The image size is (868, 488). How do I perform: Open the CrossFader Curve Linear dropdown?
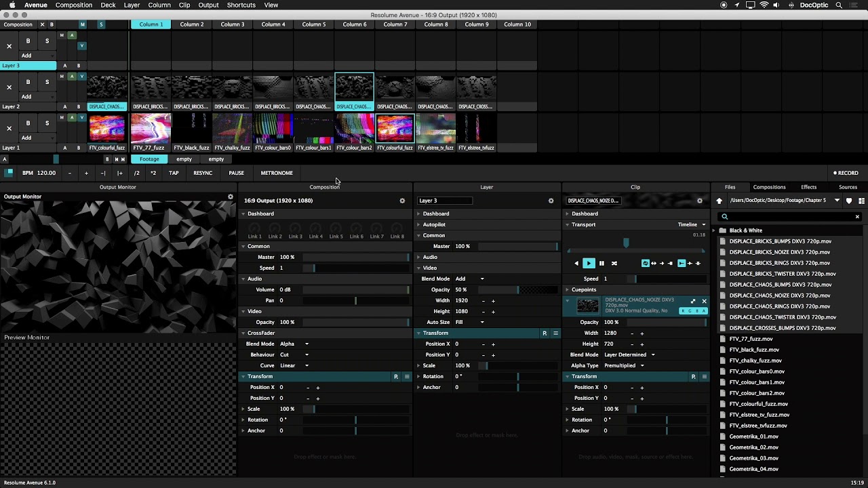point(294,365)
